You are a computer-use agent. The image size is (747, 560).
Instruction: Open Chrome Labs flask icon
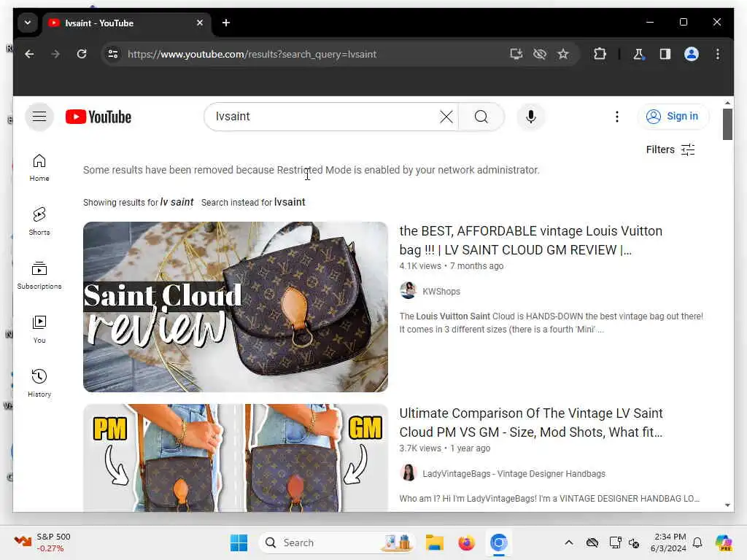639,54
